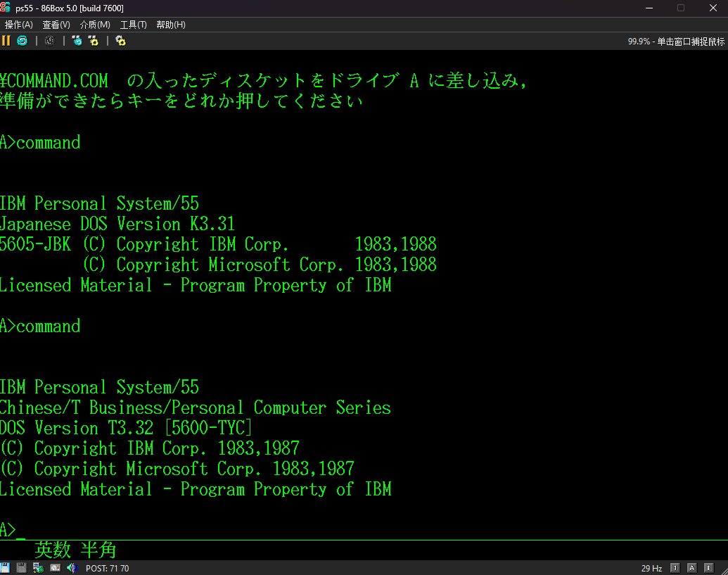The height and width of the screenshot is (575, 728).
Task: Expand the 帮助(H) help menu
Action: coord(171,25)
